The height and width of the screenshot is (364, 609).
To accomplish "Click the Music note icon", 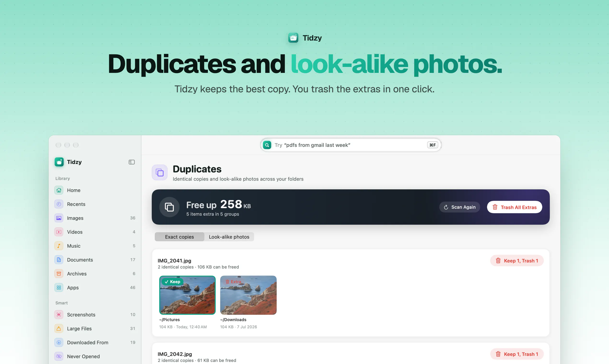I will [59, 246].
